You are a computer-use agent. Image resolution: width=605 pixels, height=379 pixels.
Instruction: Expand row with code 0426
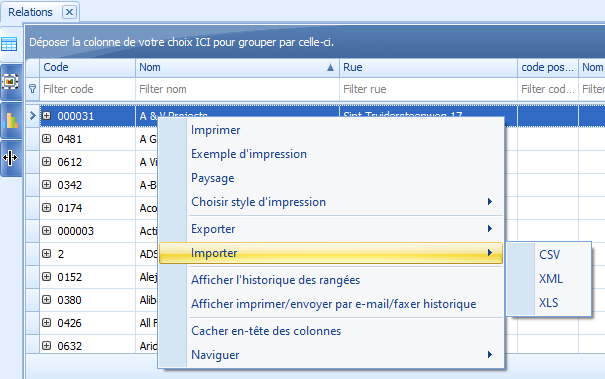[x=47, y=322]
